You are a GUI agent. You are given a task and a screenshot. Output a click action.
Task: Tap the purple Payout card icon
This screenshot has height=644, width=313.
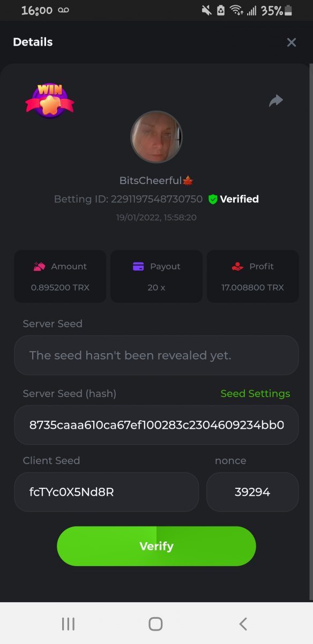[x=138, y=266]
